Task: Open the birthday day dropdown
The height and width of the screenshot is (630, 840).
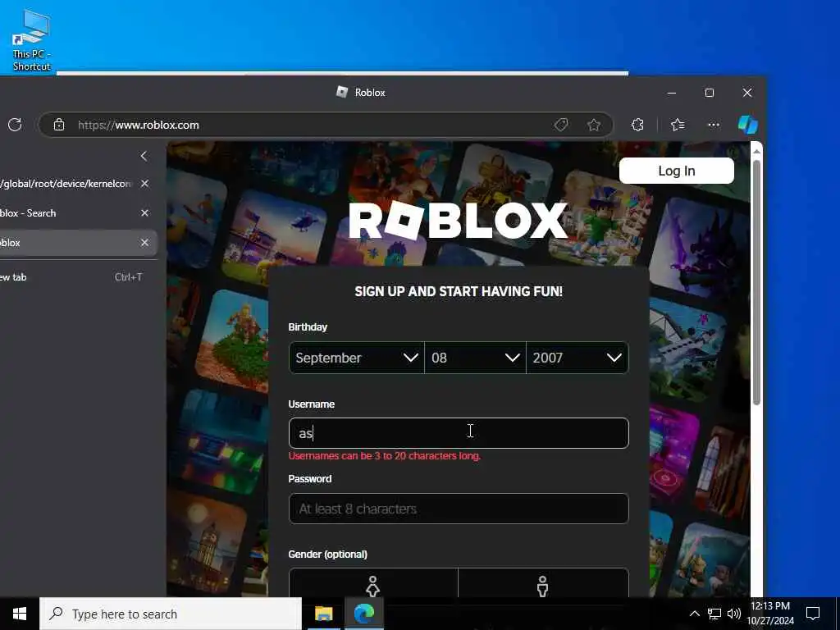Action: pyautogui.click(x=475, y=358)
